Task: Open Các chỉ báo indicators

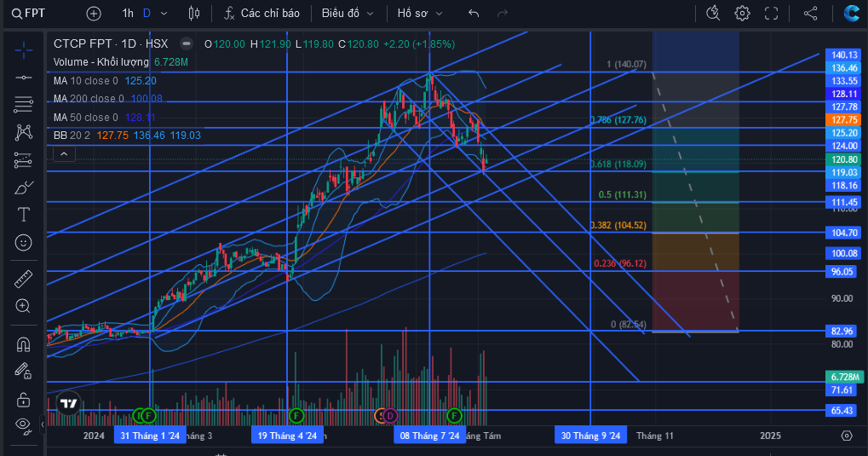Action: (x=262, y=14)
